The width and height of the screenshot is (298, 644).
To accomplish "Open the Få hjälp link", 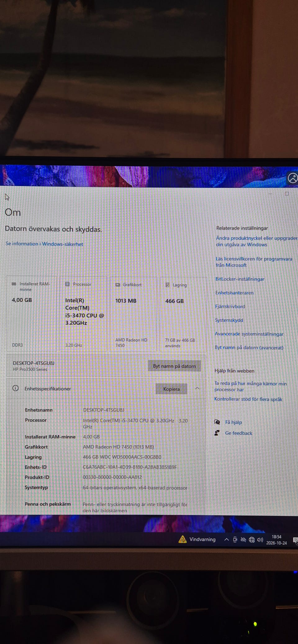I will [x=233, y=422].
